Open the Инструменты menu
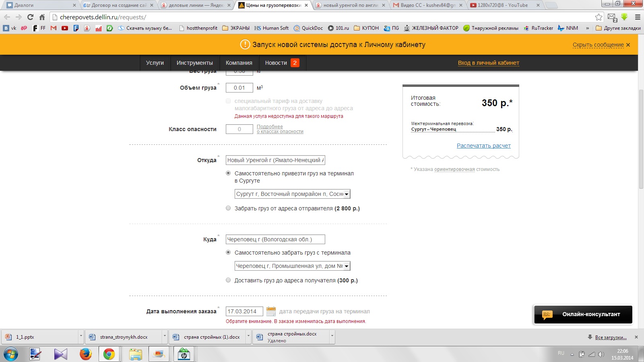 tap(195, 63)
